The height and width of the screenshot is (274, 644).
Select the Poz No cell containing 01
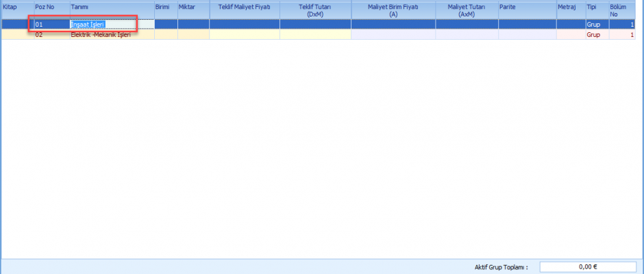point(51,25)
